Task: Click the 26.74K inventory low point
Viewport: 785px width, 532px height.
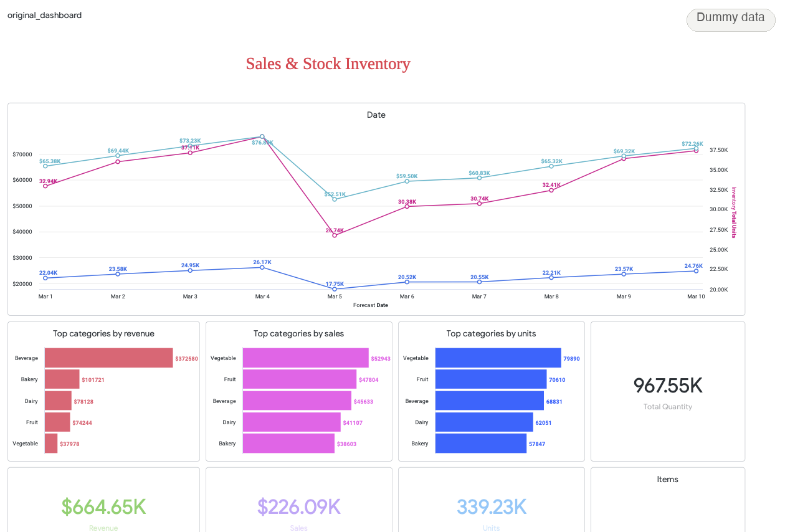Action: [x=335, y=235]
